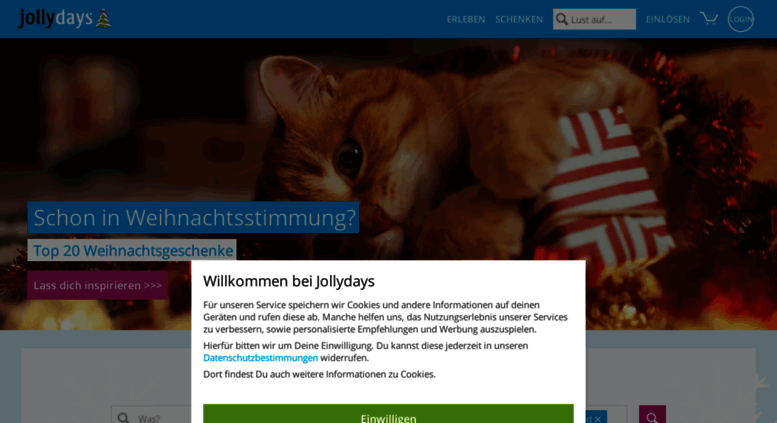Follow the Datenschutzbestimmungen link
The image size is (777, 423).
260,358
